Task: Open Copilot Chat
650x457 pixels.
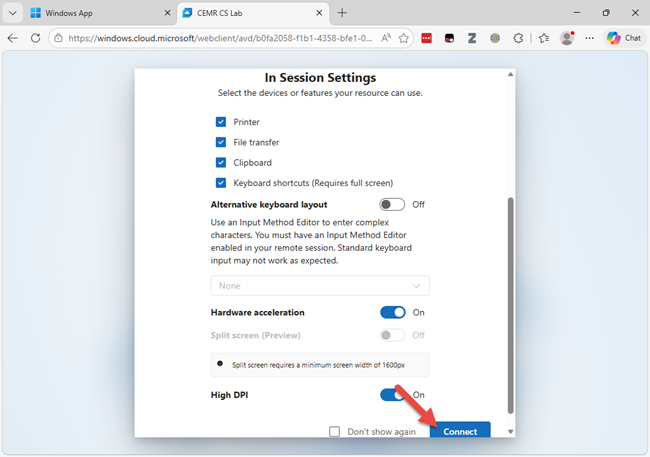Action: pyautogui.click(x=624, y=38)
